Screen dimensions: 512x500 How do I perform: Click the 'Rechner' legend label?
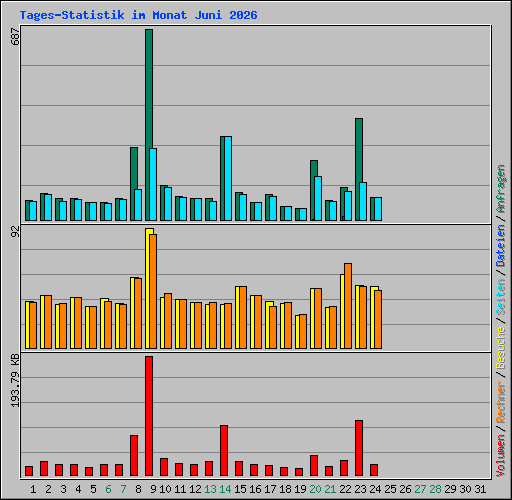501,402
